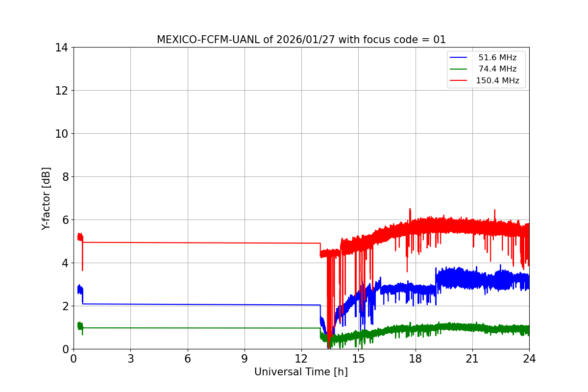
Task: Click the 74.4 MHz legend label
Action: pos(497,69)
